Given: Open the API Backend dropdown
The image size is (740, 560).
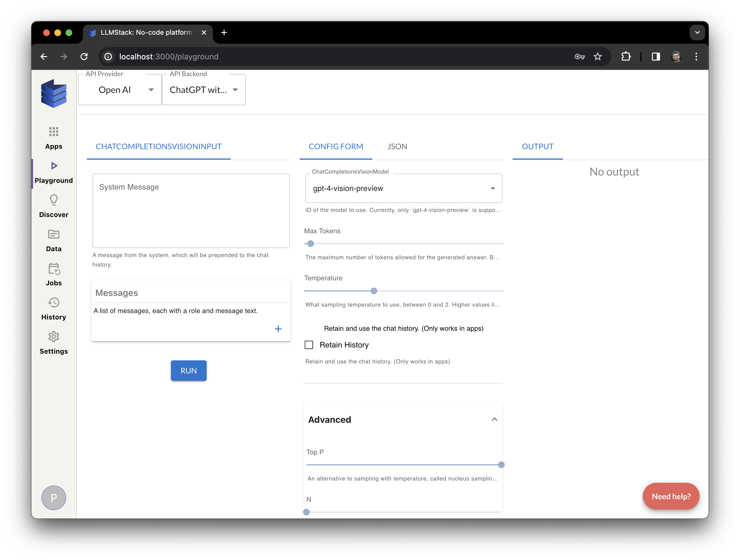Looking at the screenshot, I should click(x=203, y=90).
